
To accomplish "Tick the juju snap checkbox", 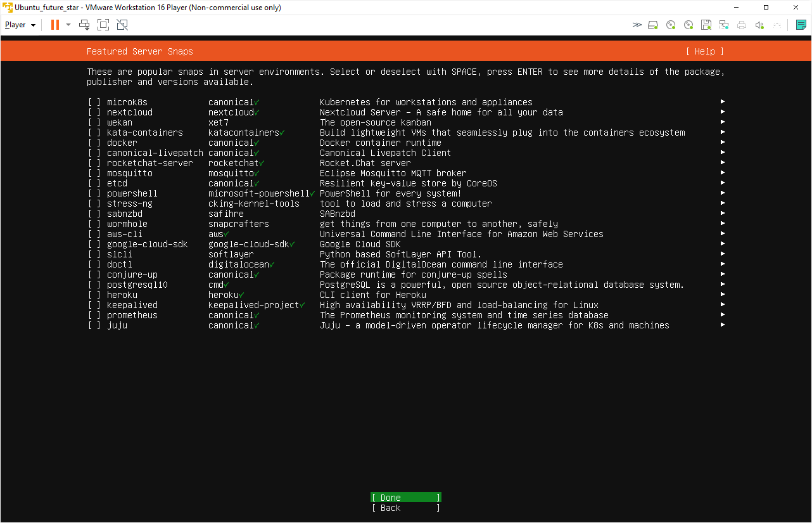I will (94, 325).
